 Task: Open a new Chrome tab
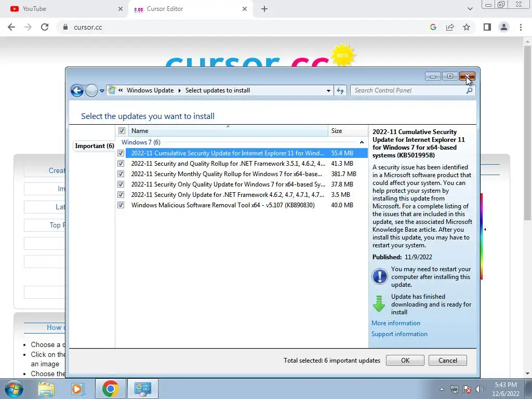coord(264,9)
